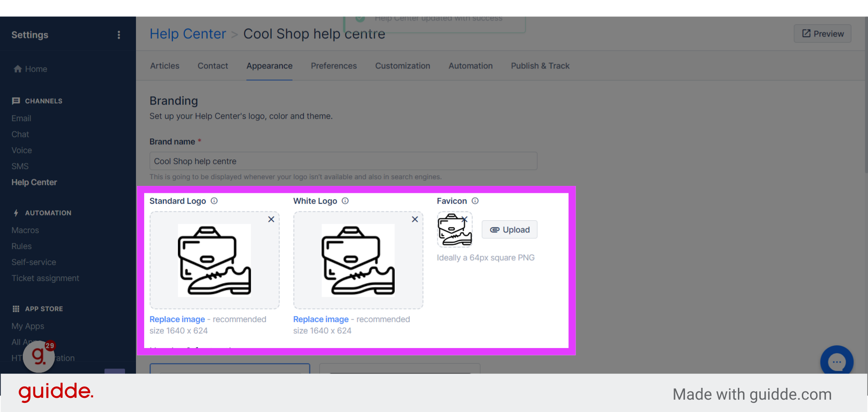Click the Home icon in the sidebar

(x=18, y=69)
